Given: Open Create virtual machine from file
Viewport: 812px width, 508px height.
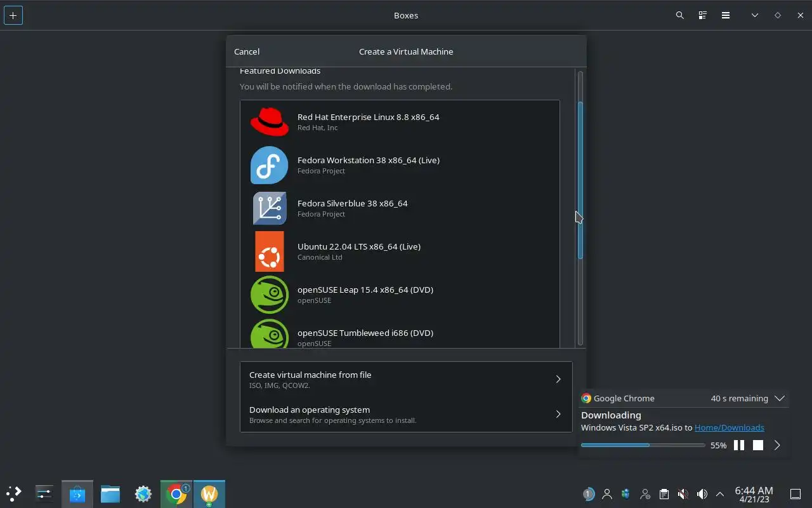Looking at the screenshot, I should pyautogui.click(x=406, y=379).
